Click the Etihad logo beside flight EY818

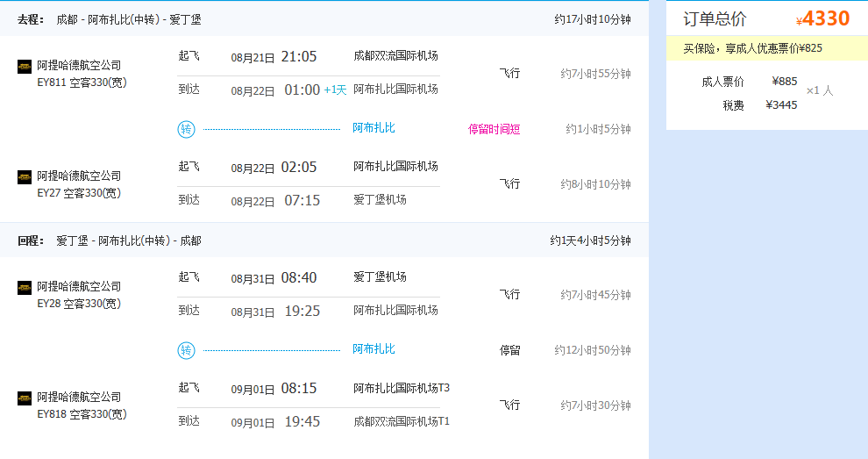click(x=25, y=398)
